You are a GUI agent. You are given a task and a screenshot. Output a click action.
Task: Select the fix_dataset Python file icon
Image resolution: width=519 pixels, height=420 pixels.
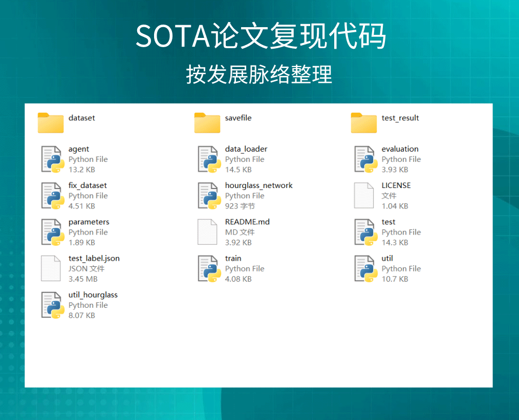tap(52, 196)
